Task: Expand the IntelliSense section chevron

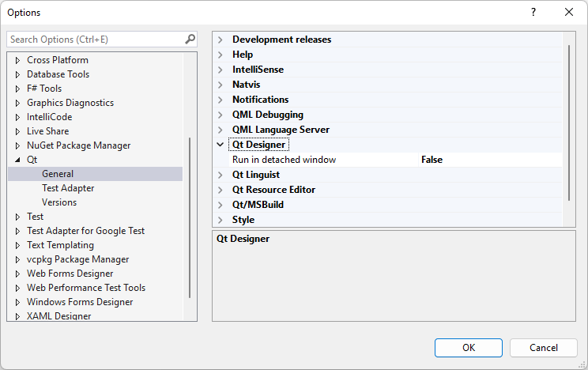Action: point(220,70)
